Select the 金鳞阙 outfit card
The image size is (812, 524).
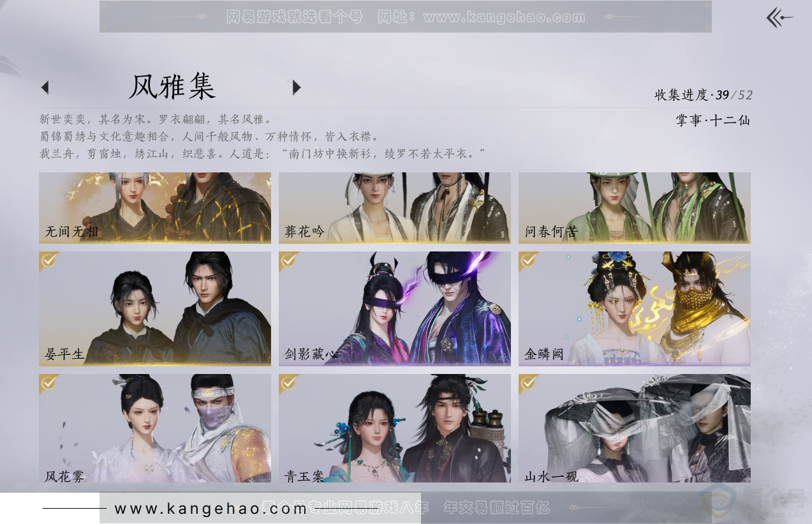coord(635,308)
